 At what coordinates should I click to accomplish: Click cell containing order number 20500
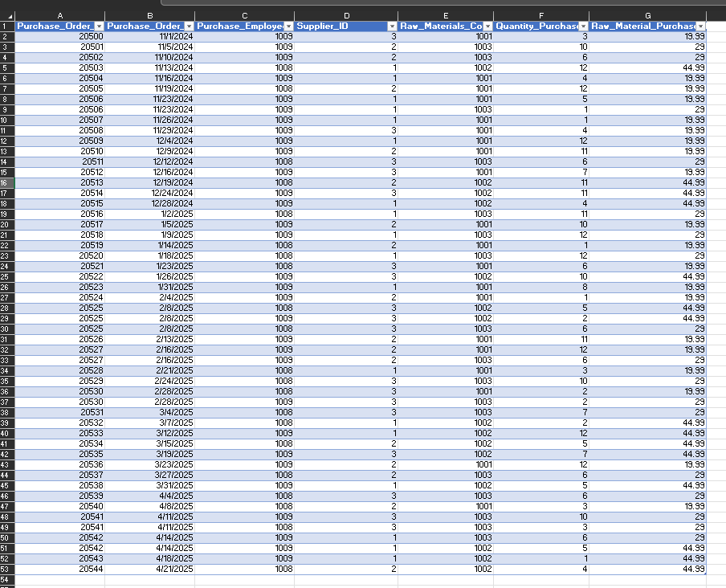[59, 37]
